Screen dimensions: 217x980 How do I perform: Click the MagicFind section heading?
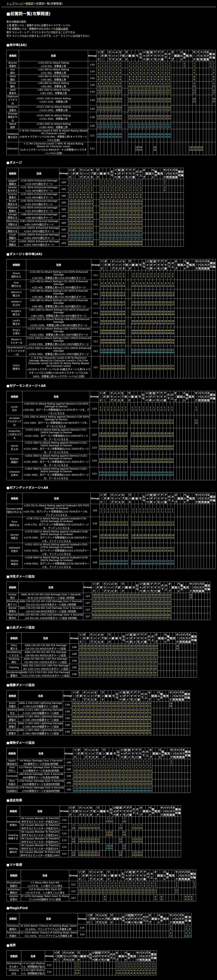point(17,908)
